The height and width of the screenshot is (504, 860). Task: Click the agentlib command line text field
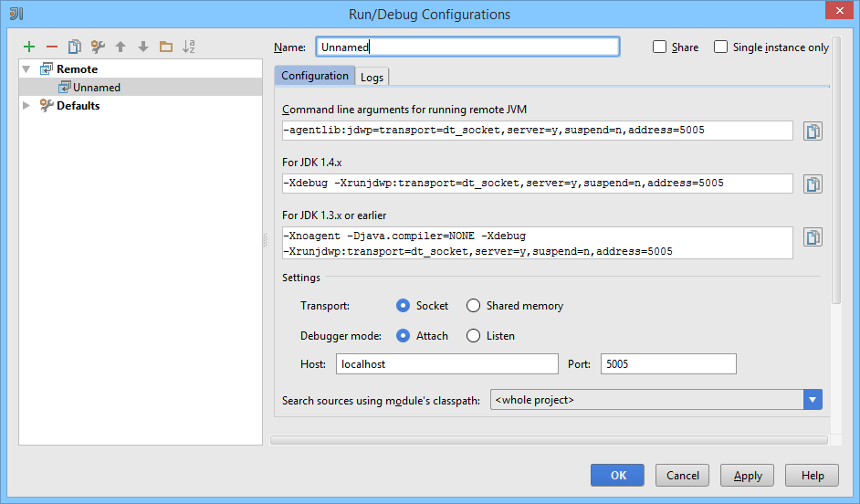(x=538, y=131)
